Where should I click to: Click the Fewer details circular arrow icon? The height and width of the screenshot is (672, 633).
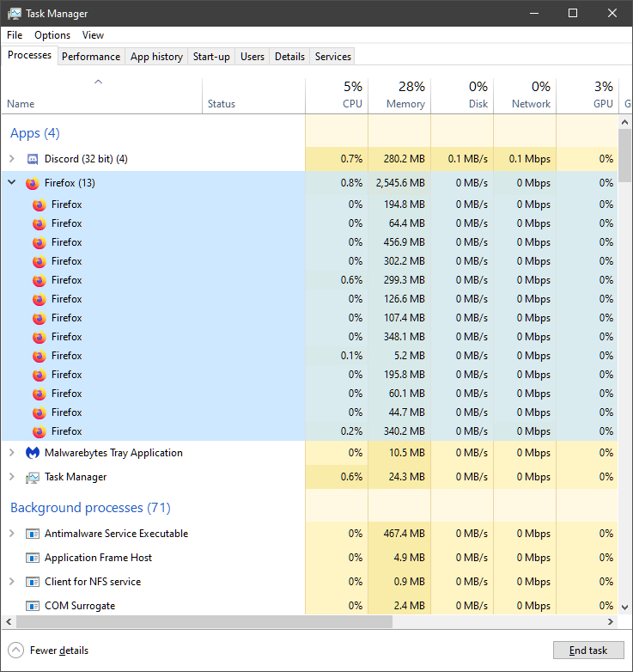pos(15,651)
